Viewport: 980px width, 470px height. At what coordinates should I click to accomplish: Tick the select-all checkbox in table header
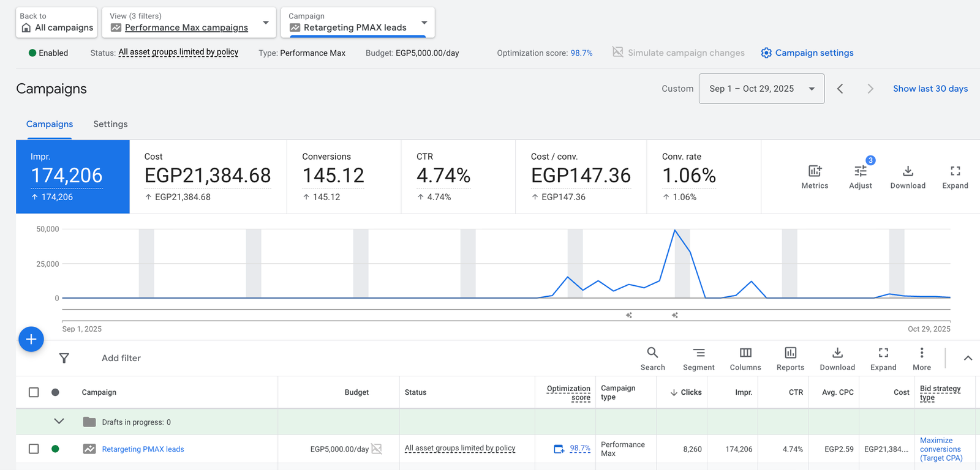[x=34, y=392]
